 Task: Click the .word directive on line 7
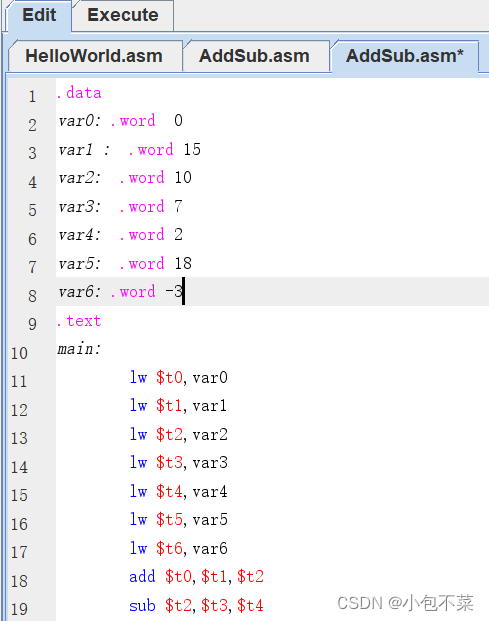142,263
